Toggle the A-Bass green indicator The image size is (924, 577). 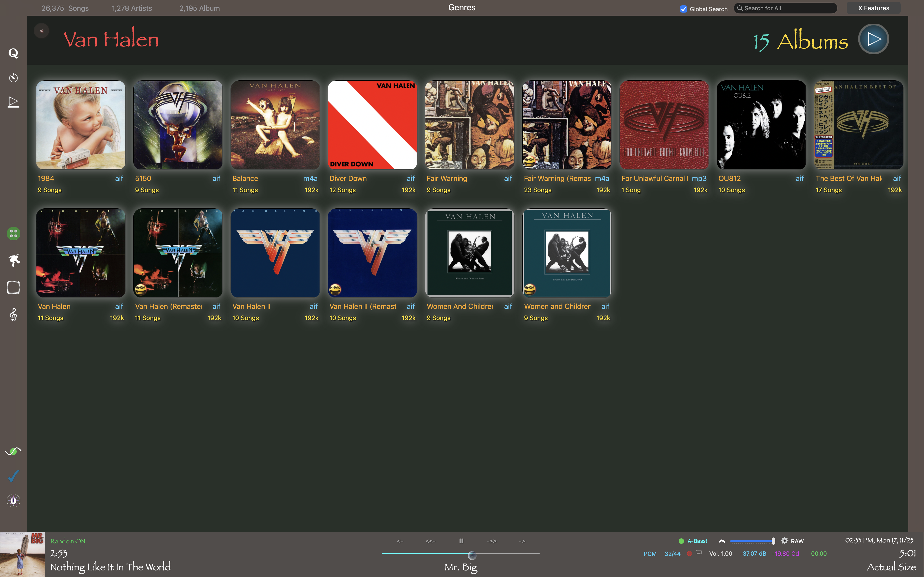pos(681,541)
